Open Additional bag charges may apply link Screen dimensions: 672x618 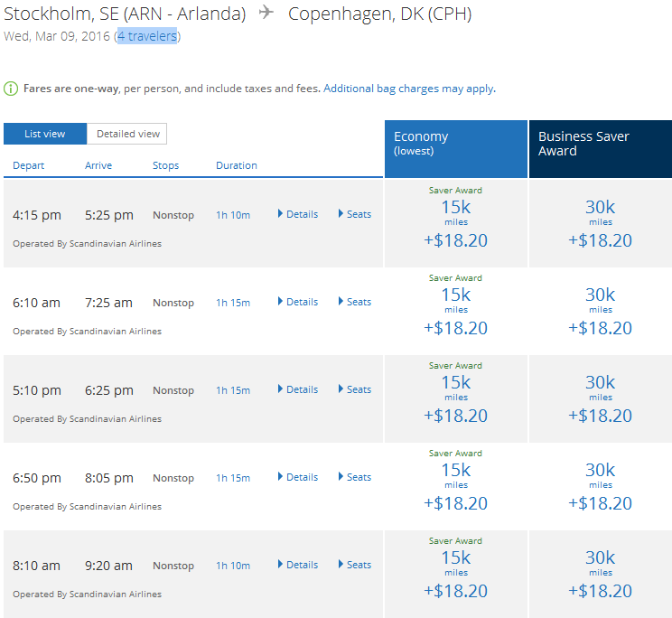point(408,89)
